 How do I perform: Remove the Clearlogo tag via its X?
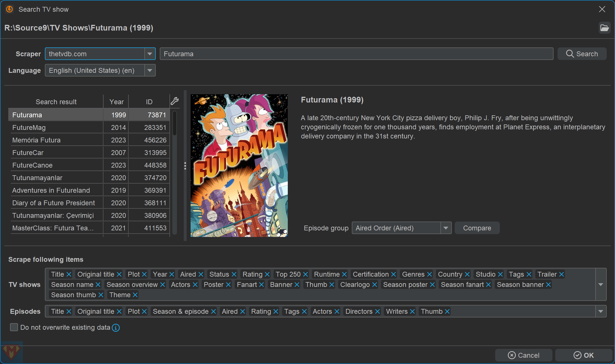pyautogui.click(x=375, y=285)
